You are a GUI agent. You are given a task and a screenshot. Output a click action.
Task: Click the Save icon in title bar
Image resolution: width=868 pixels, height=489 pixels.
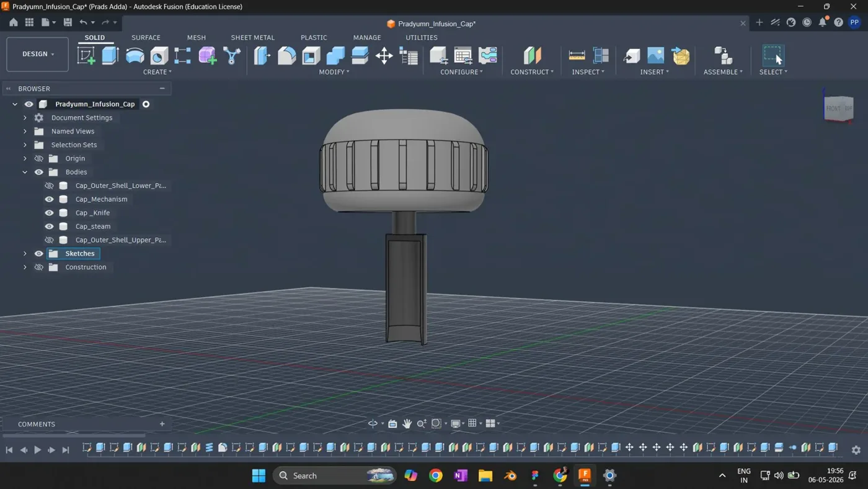[x=68, y=22]
